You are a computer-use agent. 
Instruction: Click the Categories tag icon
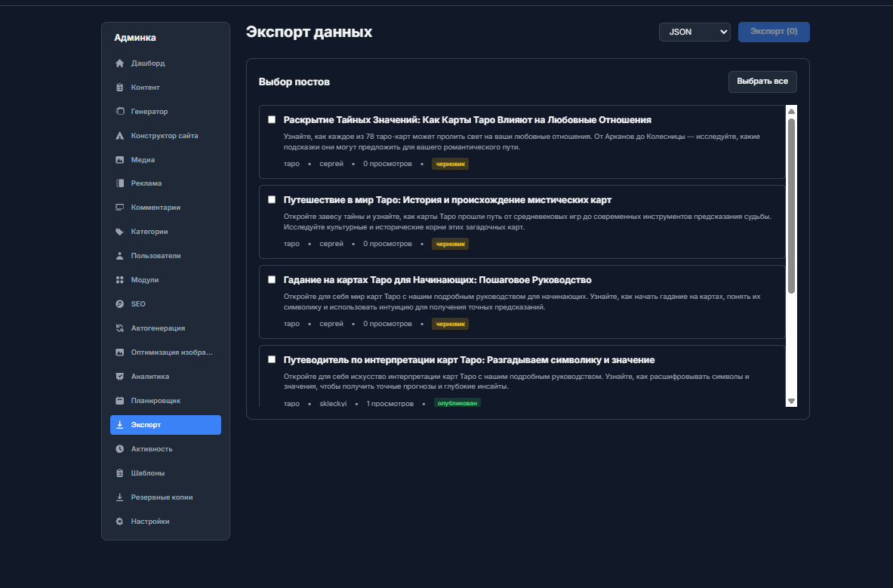pos(119,232)
